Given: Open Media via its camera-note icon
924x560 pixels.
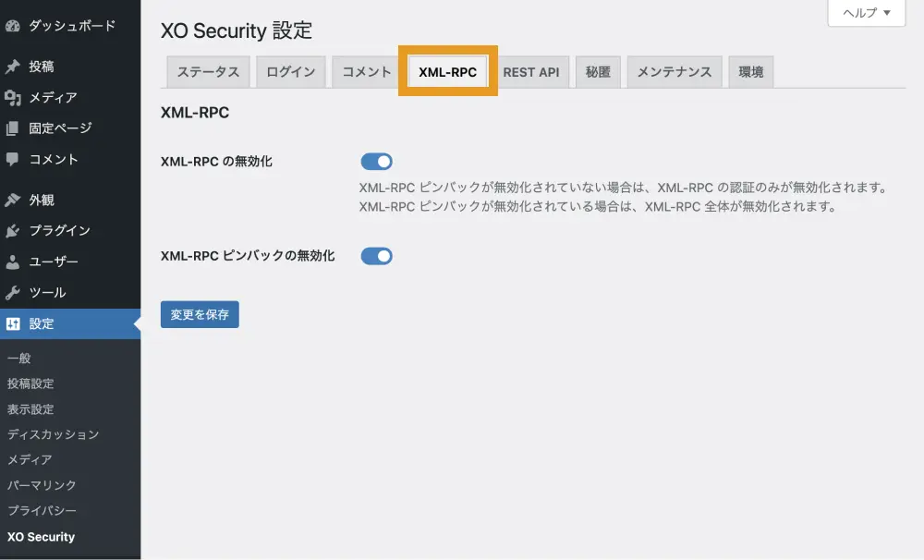Looking at the screenshot, I should tap(13, 97).
